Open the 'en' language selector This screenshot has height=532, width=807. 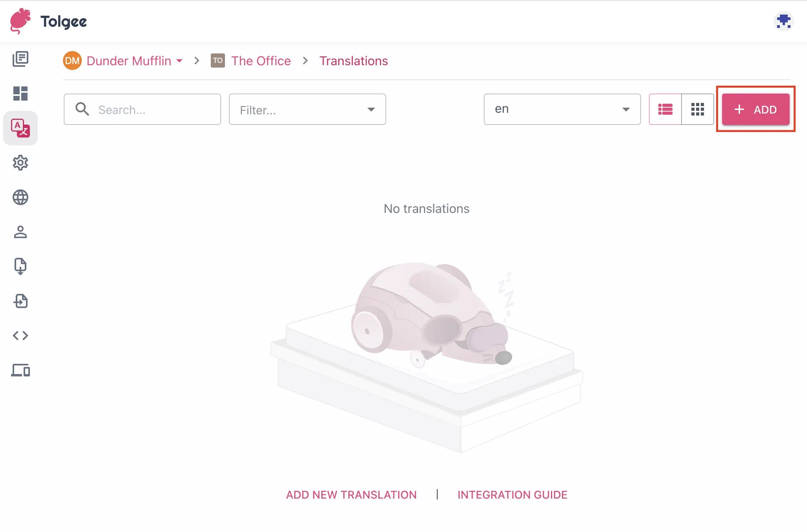(562, 109)
